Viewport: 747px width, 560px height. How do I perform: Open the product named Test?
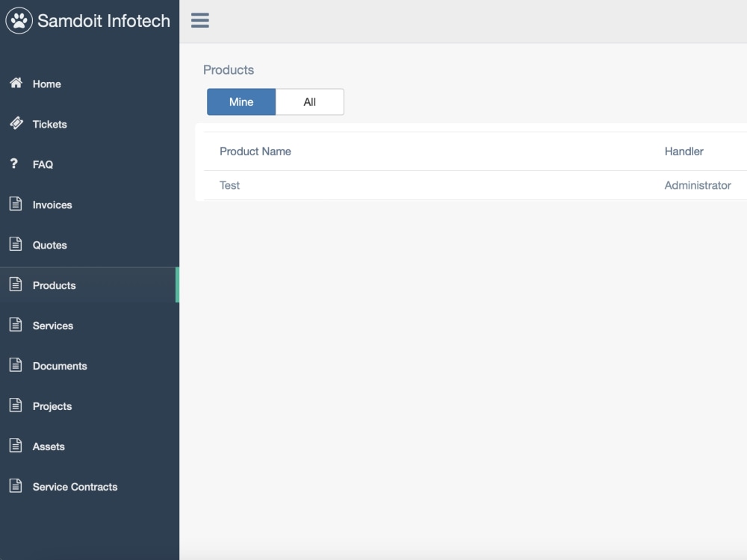pyautogui.click(x=229, y=185)
